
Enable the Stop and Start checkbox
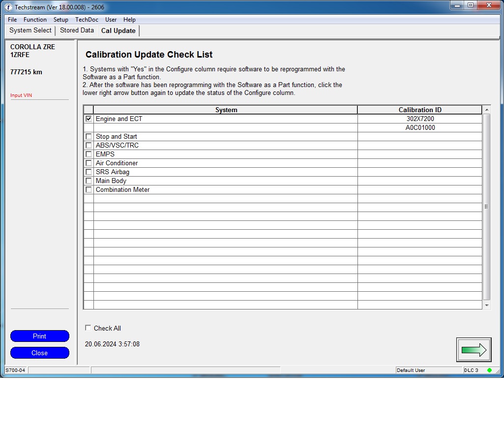tap(89, 136)
